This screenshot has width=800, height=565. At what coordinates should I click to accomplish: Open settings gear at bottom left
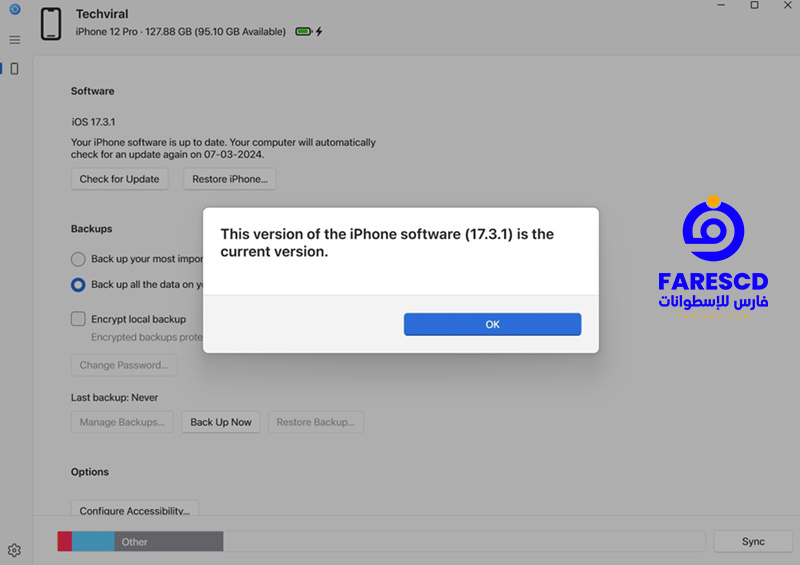pos(14,550)
